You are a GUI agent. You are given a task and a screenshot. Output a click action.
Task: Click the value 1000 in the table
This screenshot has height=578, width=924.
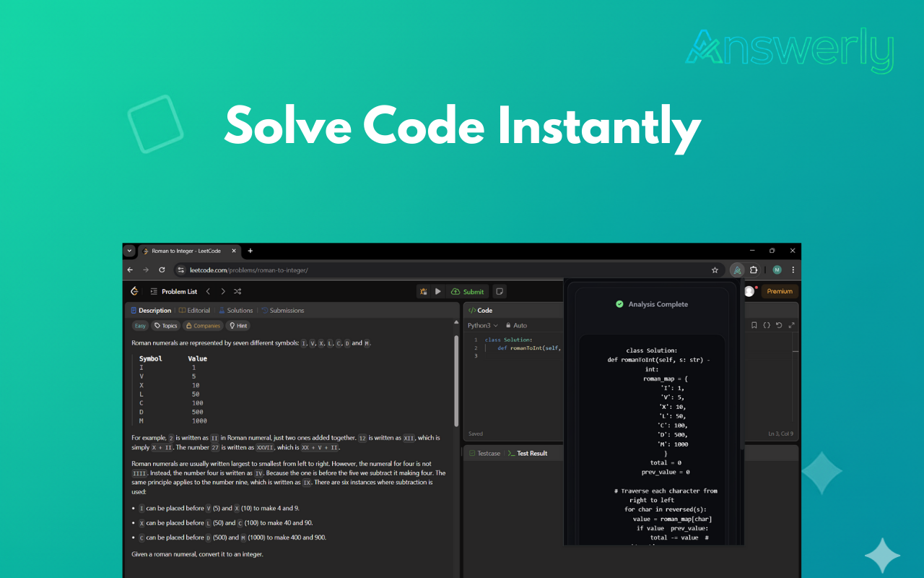[x=199, y=420]
